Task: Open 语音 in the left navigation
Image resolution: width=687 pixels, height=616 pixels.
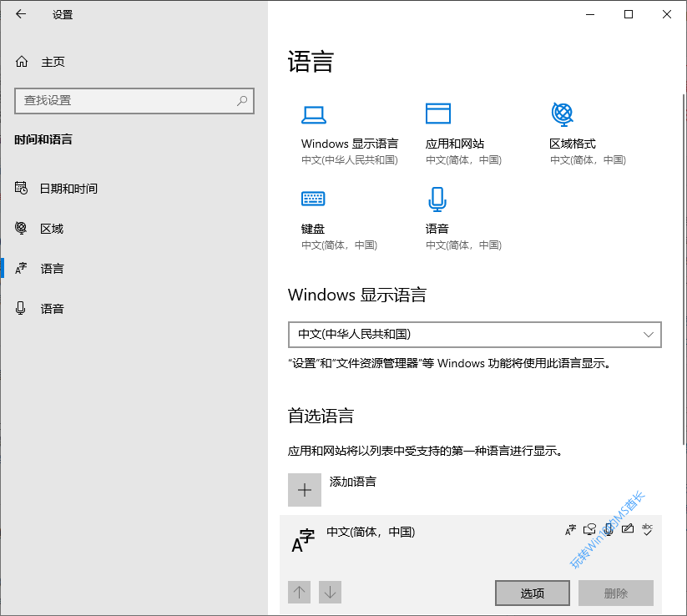Action: tap(39, 309)
